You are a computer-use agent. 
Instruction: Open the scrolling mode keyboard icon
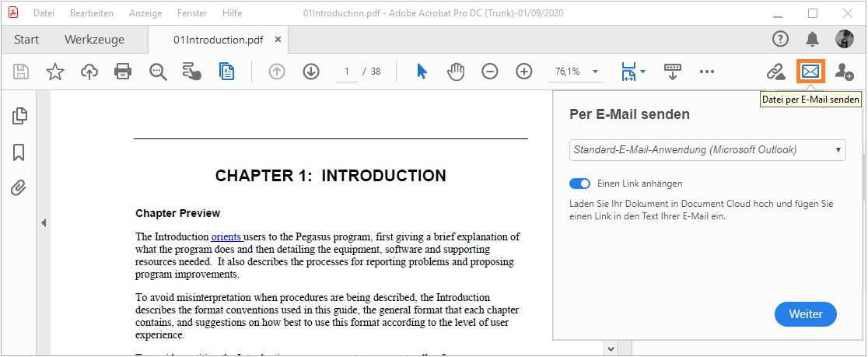click(x=673, y=72)
